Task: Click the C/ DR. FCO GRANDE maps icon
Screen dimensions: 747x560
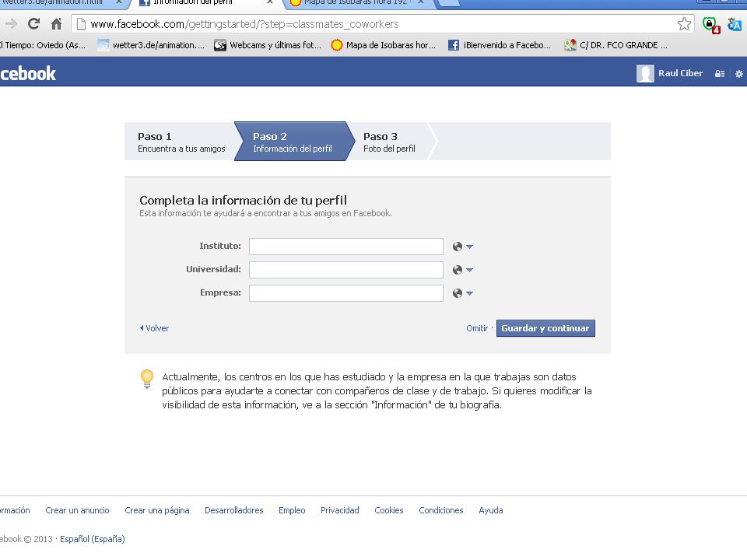Action: pos(570,45)
